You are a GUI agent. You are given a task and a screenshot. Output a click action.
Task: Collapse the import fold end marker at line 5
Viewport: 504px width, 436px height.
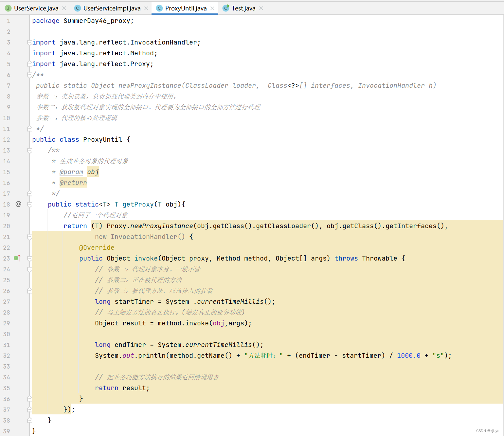tap(29, 64)
